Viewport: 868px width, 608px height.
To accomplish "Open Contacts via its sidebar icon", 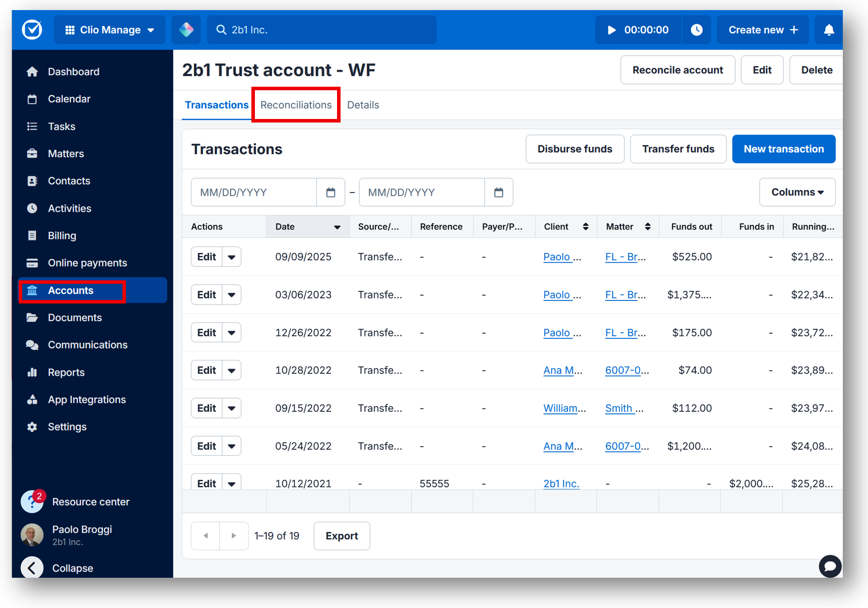I will [32, 180].
